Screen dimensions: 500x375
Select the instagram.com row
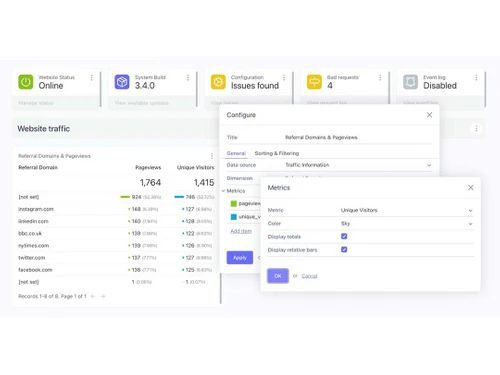coord(116,209)
